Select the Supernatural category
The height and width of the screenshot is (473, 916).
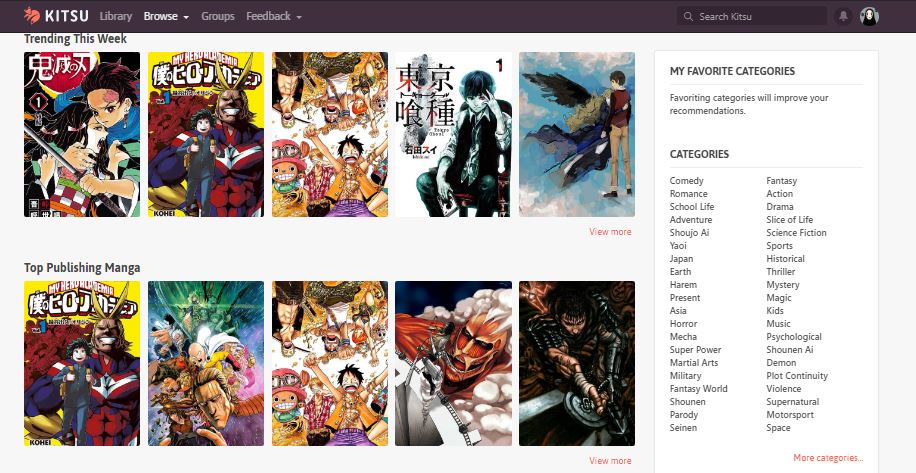tap(793, 402)
